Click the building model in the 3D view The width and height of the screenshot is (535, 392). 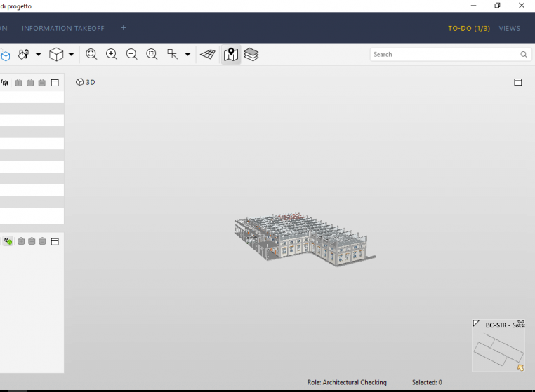coord(305,240)
